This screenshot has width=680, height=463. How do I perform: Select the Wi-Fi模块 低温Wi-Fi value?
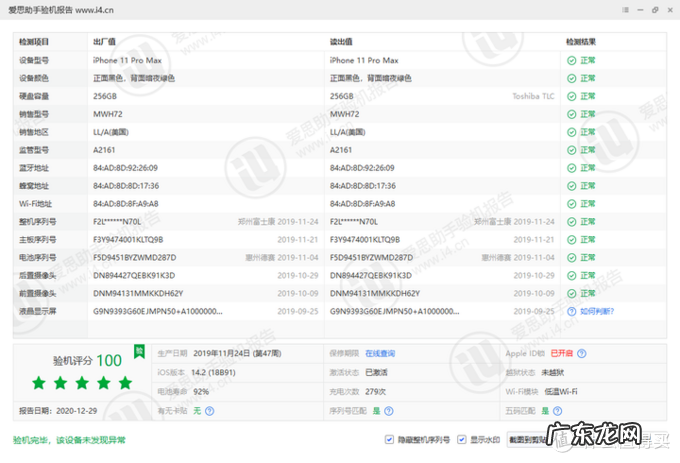[561, 391]
